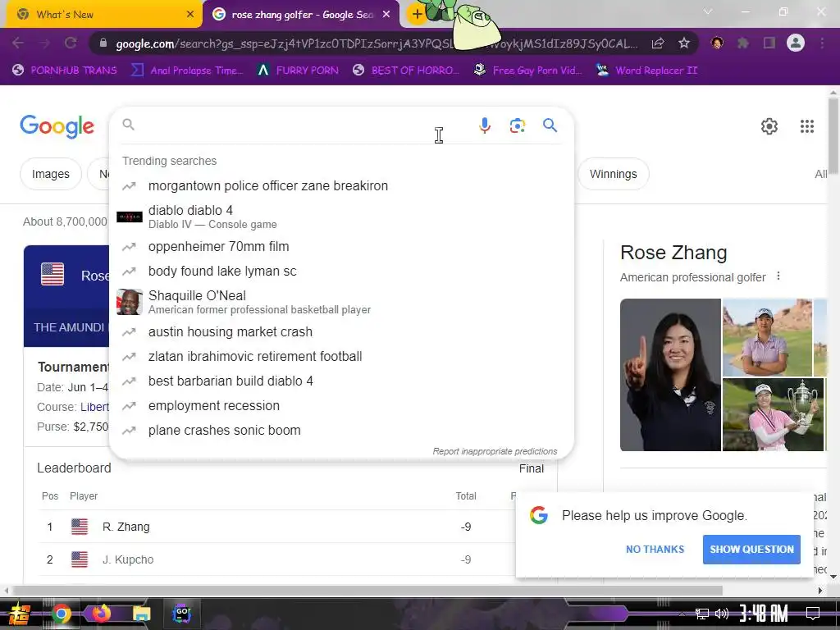Open the GO app on the taskbar
Screen dimensions: 840x630
(x=181, y=614)
